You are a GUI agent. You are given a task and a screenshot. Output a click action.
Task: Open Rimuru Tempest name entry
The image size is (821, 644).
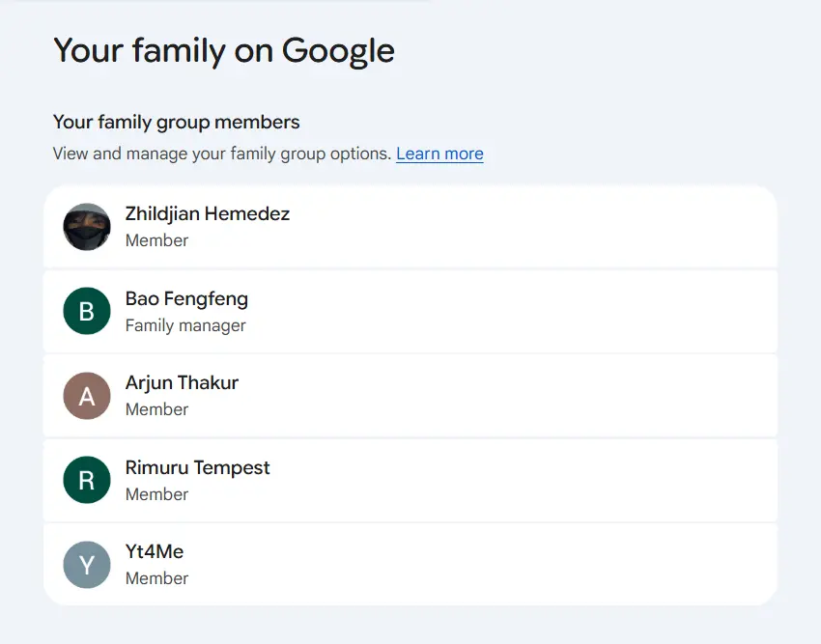click(197, 467)
